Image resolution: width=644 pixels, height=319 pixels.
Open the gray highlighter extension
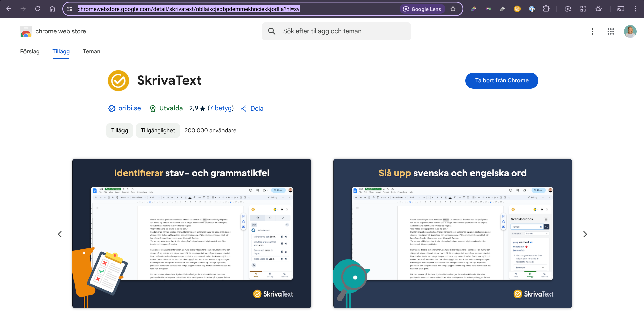pyautogui.click(x=502, y=9)
